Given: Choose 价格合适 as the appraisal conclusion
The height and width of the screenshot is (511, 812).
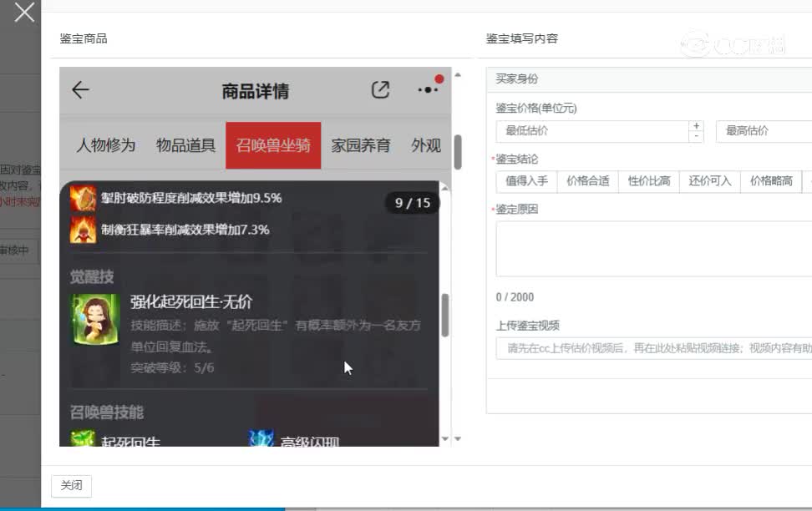Looking at the screenshot, I should pos(587,181).
